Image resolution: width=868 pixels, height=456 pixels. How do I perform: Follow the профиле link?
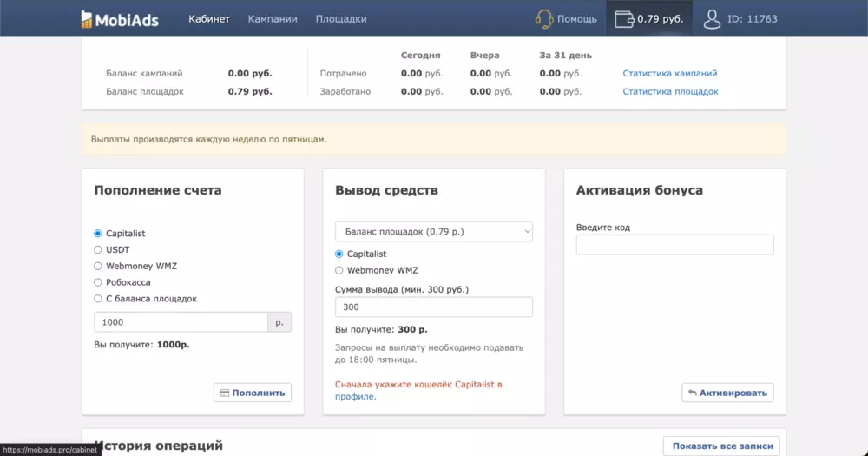(355, 397)
